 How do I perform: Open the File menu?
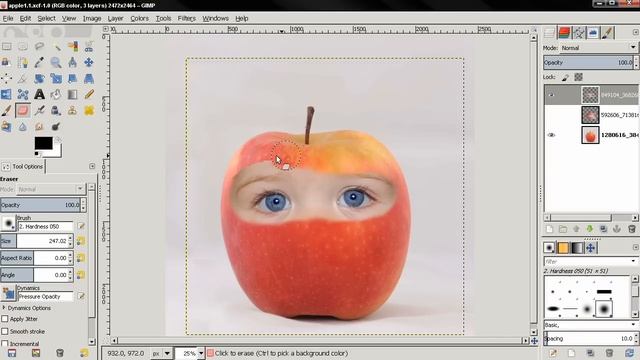point(8,18)
